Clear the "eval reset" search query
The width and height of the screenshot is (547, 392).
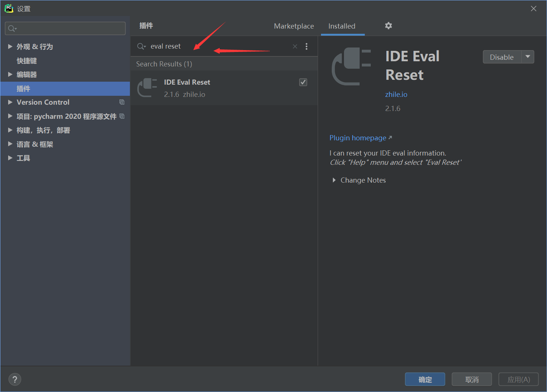click(x=295, y=46)
